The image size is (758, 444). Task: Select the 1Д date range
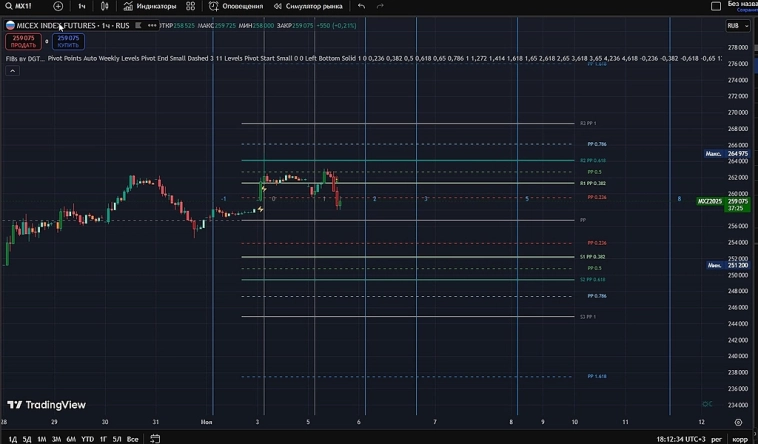point(10,439)
